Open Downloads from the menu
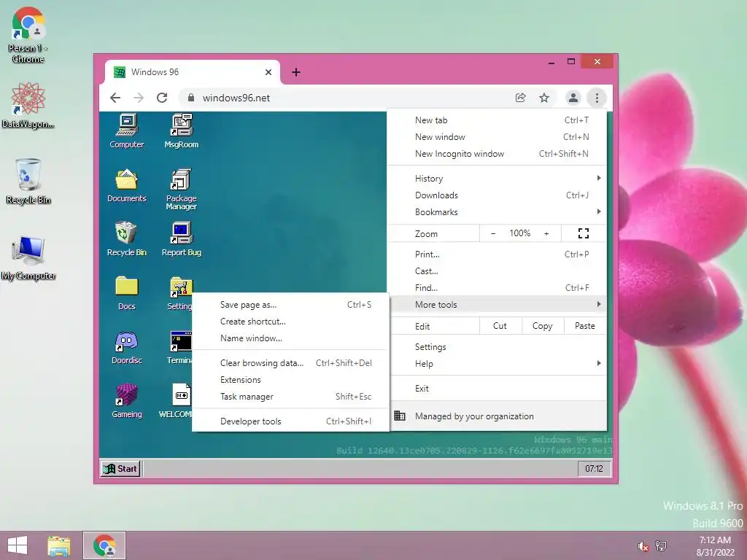Image resolution: width=747 pixels, height=560 pixels. point(497,195)
